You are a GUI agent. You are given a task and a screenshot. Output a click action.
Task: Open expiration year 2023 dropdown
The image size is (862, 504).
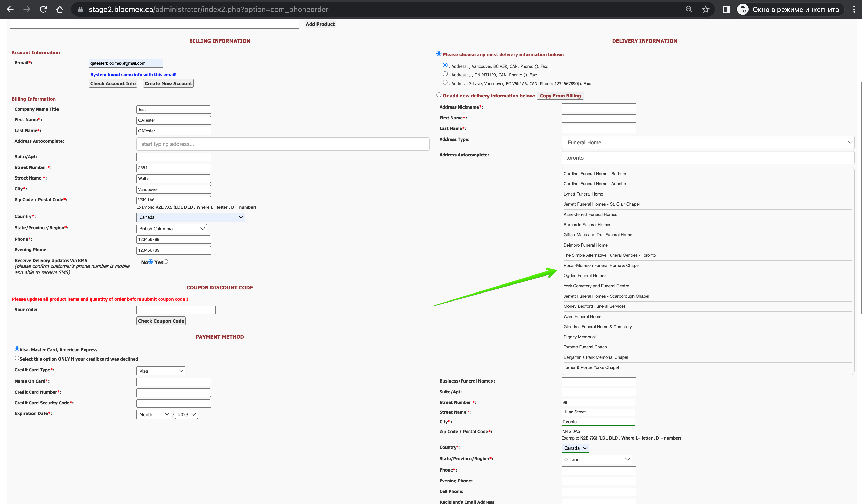point(186,414)
